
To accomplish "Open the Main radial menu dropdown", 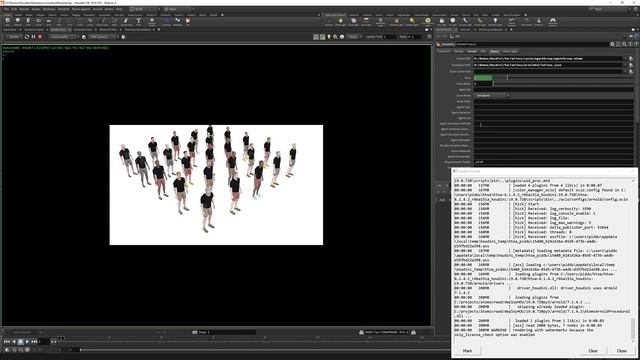I will tap(179, 9).
